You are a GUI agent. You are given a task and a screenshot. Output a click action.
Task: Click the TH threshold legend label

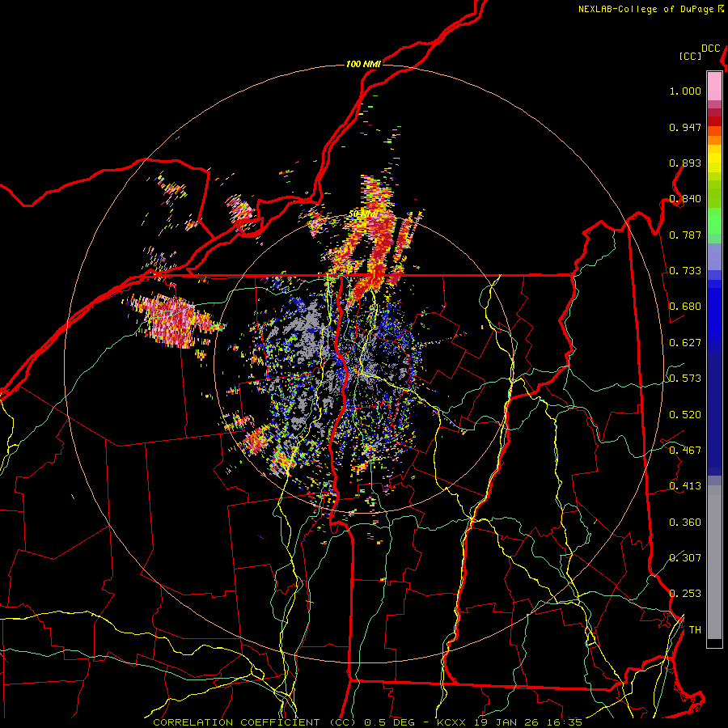pos(695,629)
